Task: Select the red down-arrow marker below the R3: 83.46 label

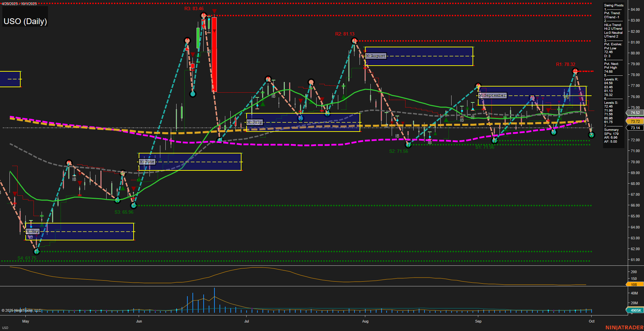Action: [214, 12]
